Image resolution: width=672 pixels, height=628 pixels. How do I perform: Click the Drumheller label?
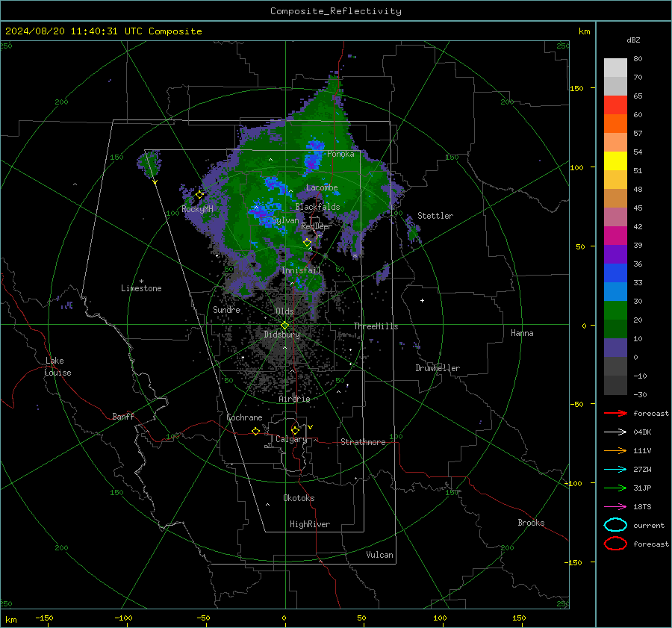[x=438, y=368]
